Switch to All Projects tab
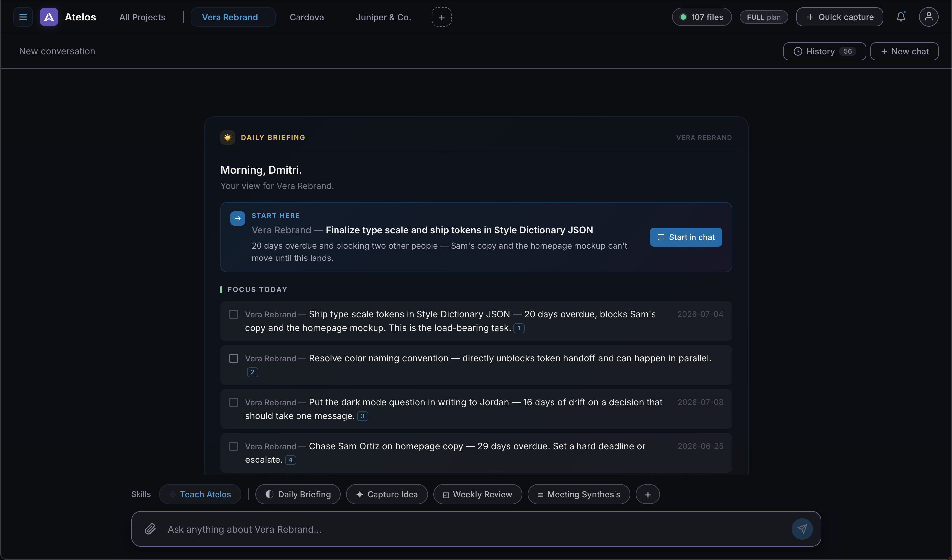952x560 pixels. [142, 17]
